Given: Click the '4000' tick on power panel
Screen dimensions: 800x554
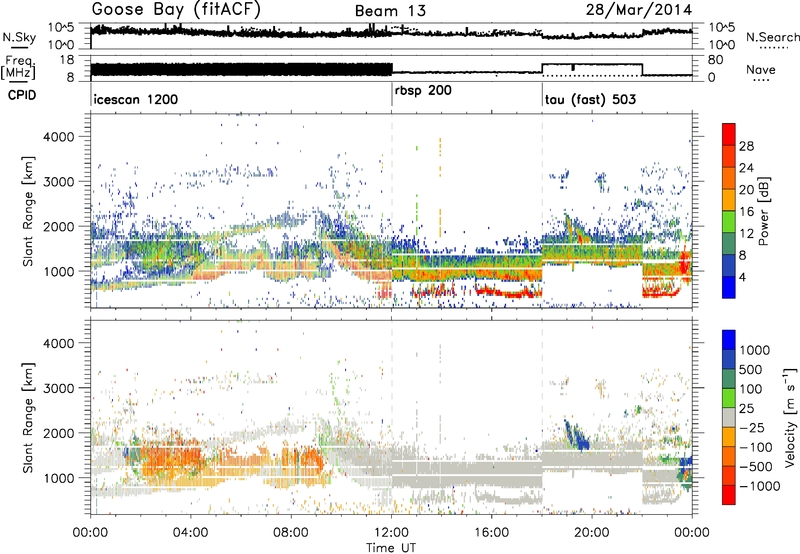Looking at the screenshot, I should pos(61,137).
